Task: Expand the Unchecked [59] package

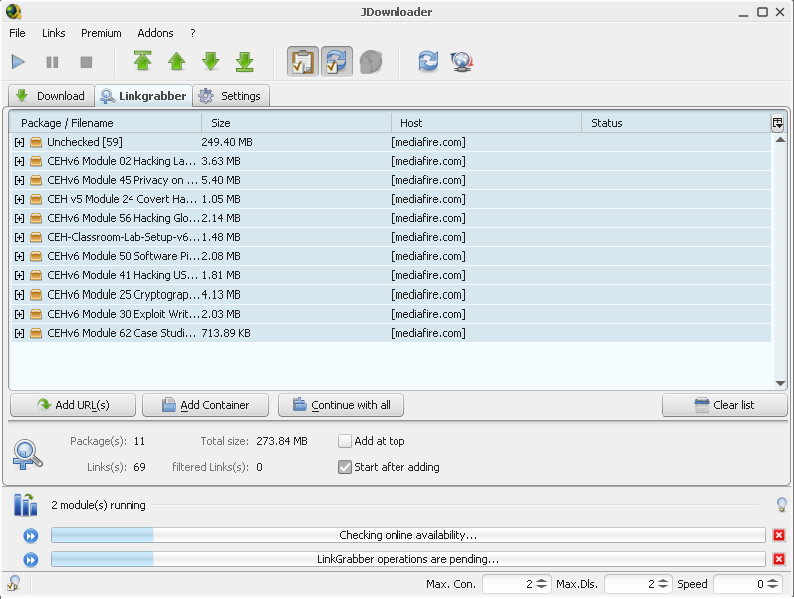Action: point(19,142)
